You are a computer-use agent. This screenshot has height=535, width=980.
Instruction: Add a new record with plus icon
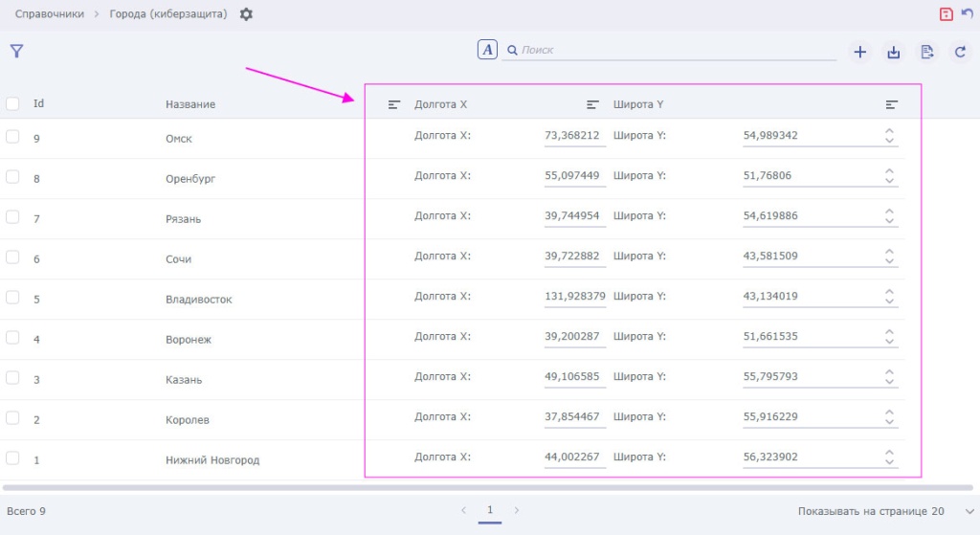click(x=859, y=53)
